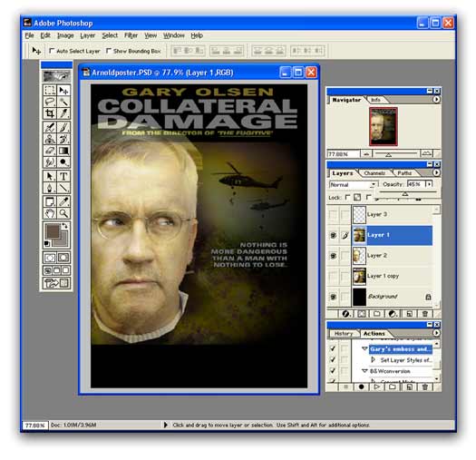Click the swap foreground/background colors arrow
Screen dimensions: 476x460
(x=64, y=226)
